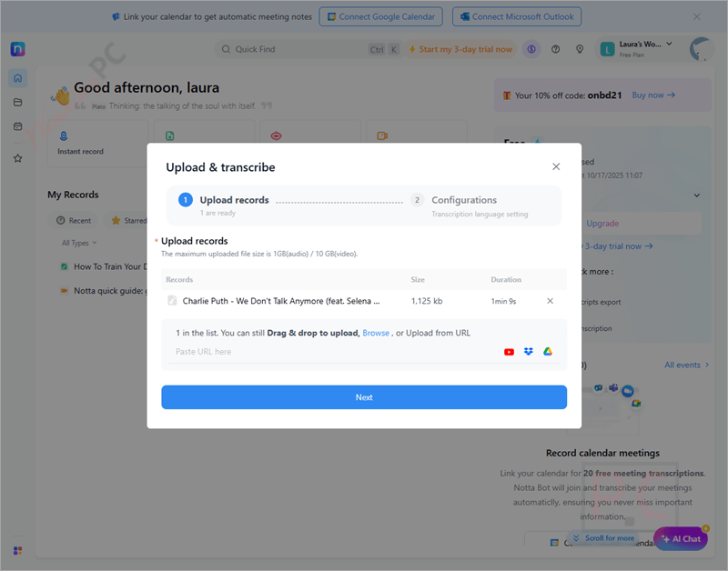Dismiss the calendar link banner
This screenshot has width=728, height=571.
point(696,16)
